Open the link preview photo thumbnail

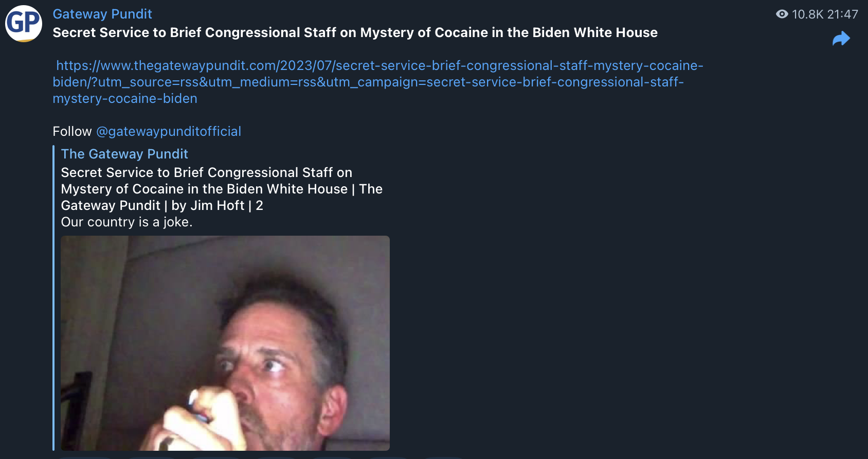coord(225,343)
